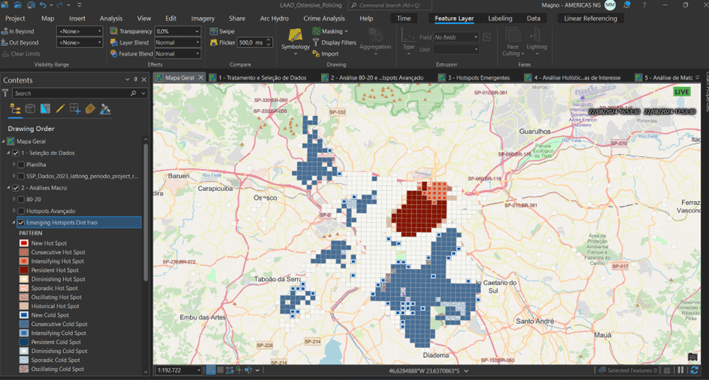Click the In Beyond visibility range icon

5,31
